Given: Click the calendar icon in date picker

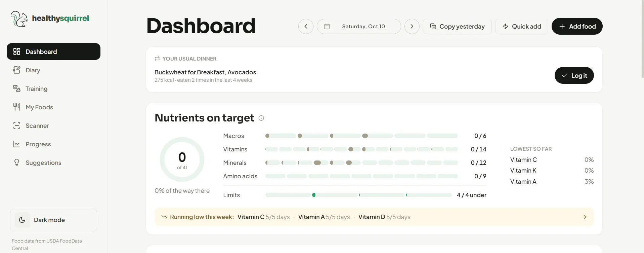Looking at the screenshot, I should [x=327, y=26].
